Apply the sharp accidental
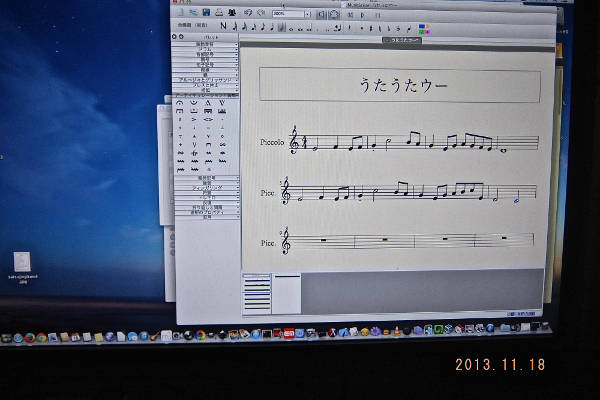Image resolution: width=600 pixels, height=400 pixels. click(x=370, y=28)
